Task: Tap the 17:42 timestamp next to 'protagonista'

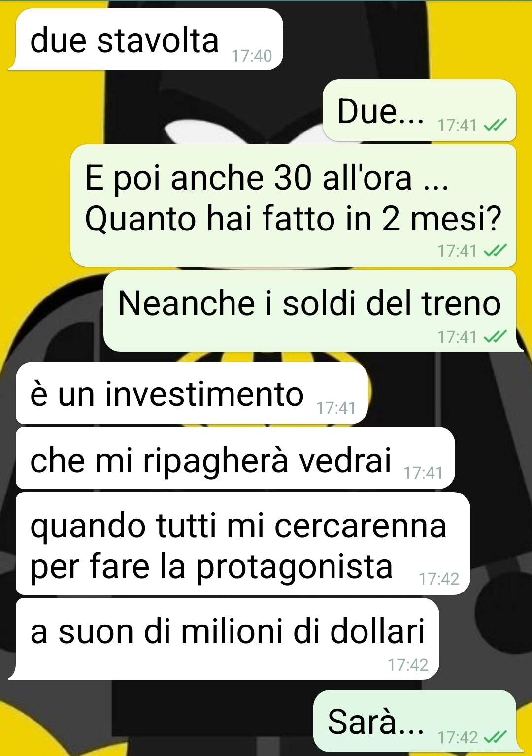Action: [439, 579]
